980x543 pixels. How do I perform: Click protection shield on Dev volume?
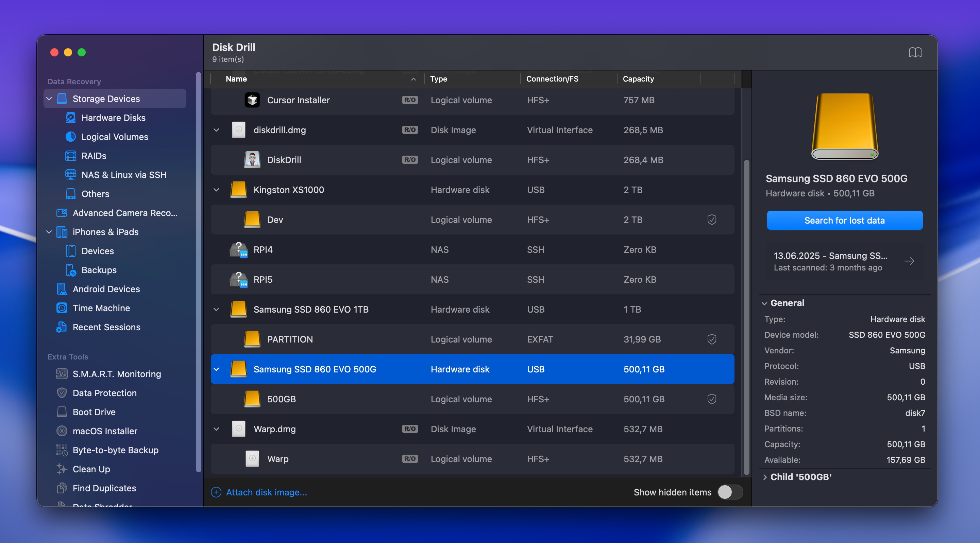(x=711, y=220)
